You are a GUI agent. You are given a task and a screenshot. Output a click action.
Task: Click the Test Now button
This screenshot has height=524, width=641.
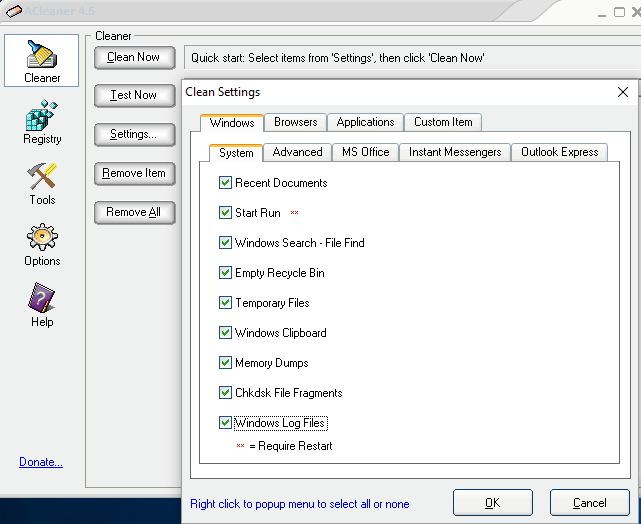(x=134, y=96)
